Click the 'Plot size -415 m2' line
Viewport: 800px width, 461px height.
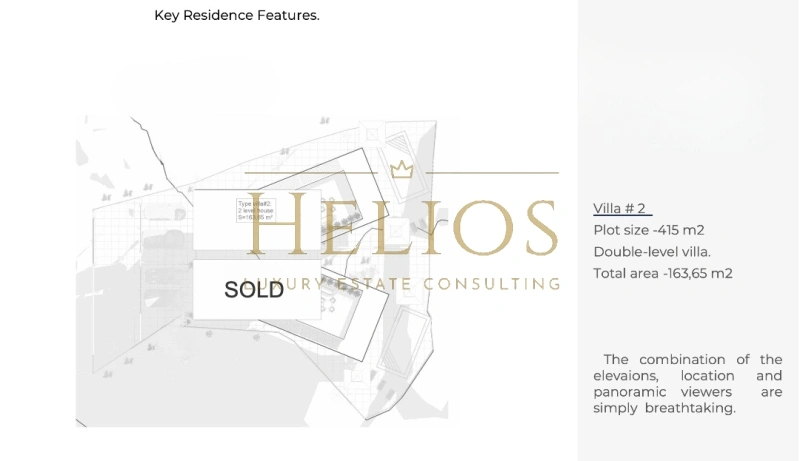coord(648,230)
